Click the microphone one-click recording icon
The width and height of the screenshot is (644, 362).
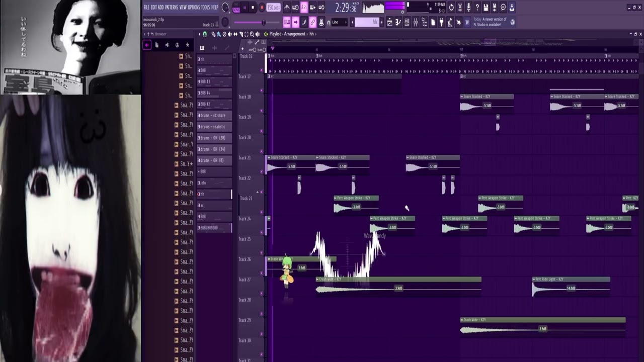(468, 8)
